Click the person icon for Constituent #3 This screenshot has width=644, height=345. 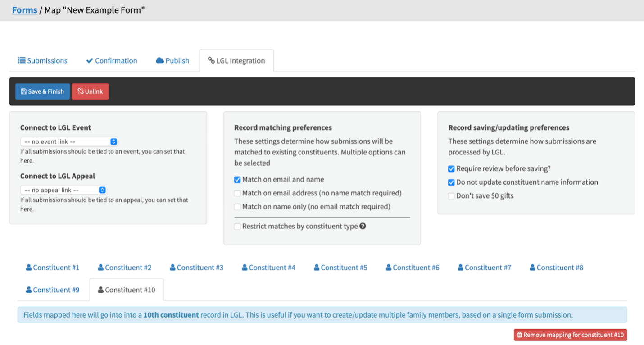pos(172,268)
